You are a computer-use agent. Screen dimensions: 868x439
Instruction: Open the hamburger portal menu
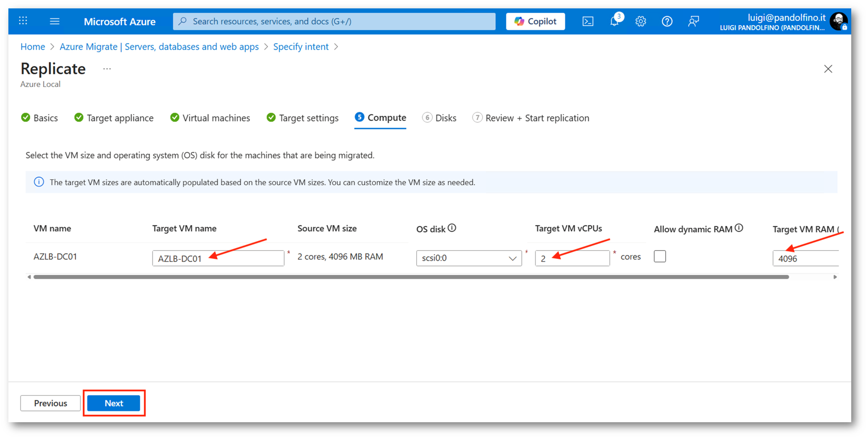pyautogui.click(x=55, y=21)
